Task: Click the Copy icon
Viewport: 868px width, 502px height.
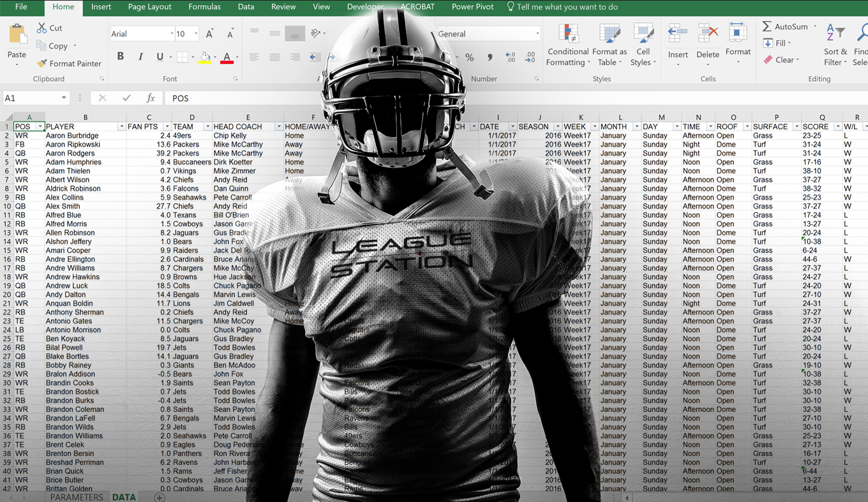Action: [x=41, y=46]
